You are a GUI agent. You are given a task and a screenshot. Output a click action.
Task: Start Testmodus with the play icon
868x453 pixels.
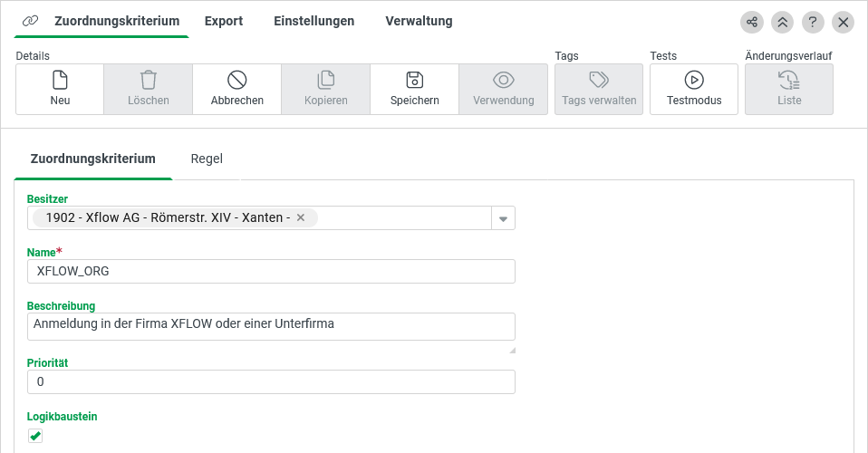tap(694, 80)
